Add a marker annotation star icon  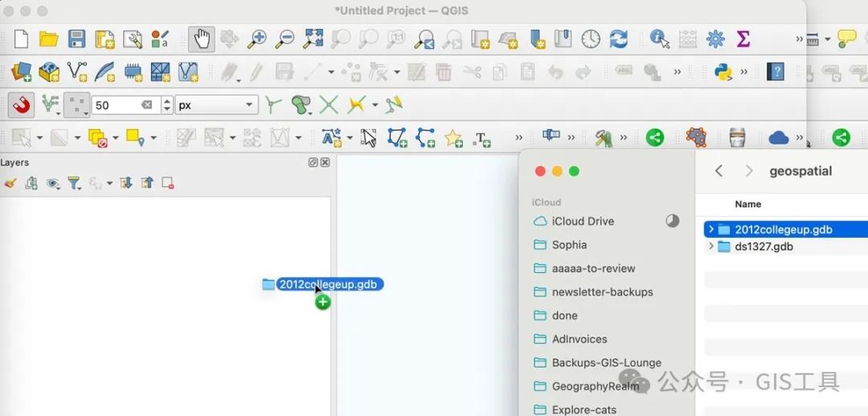click(x=453, y=138)
